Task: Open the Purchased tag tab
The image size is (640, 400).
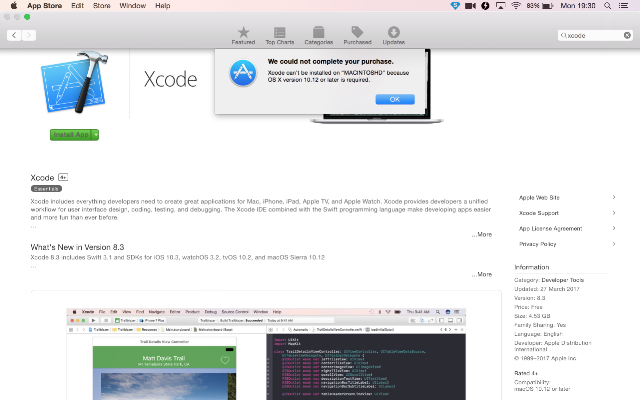Action: click(x=357, y=36)
